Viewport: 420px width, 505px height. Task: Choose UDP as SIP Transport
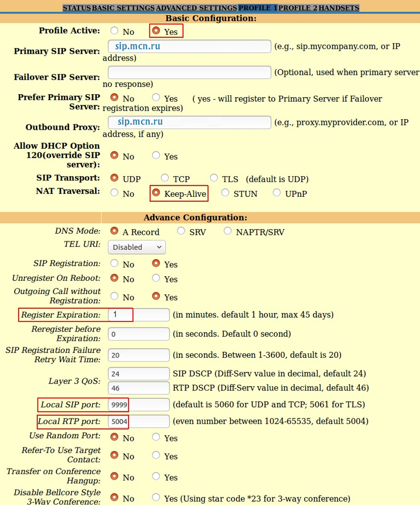pos(114,178)
